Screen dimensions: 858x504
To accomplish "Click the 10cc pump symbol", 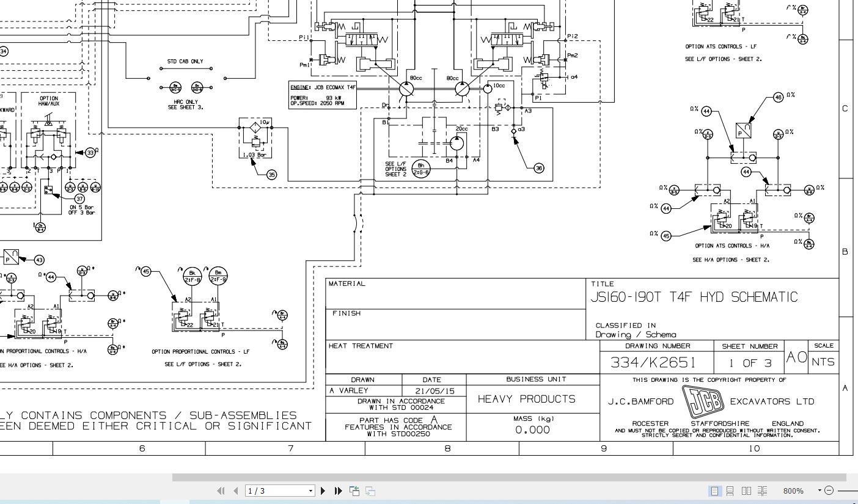I will 488,89.
